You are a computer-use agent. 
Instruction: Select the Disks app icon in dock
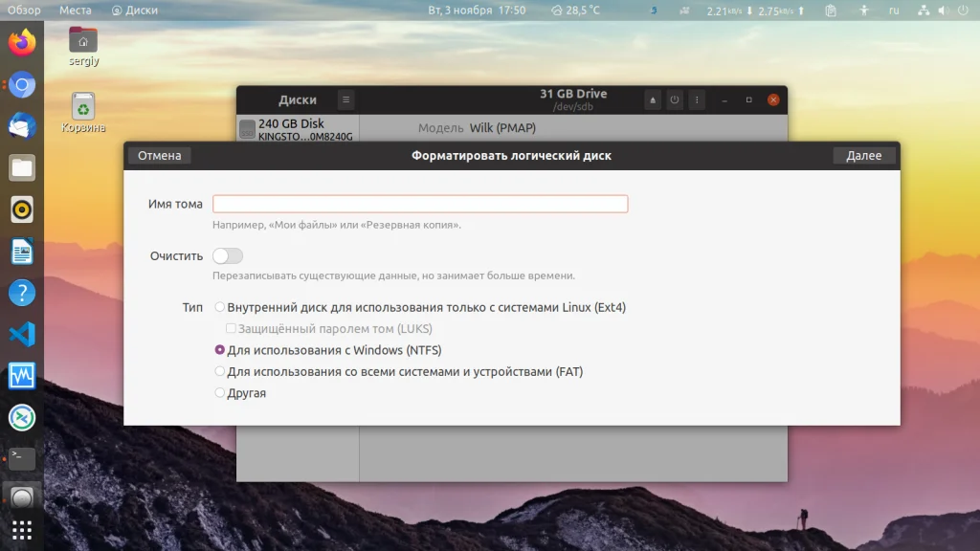(22, 497)
